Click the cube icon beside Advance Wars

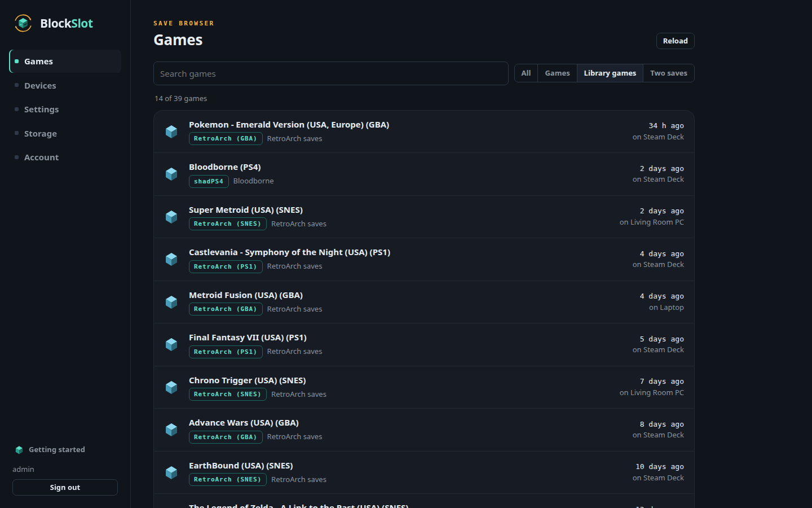point(171,430)
